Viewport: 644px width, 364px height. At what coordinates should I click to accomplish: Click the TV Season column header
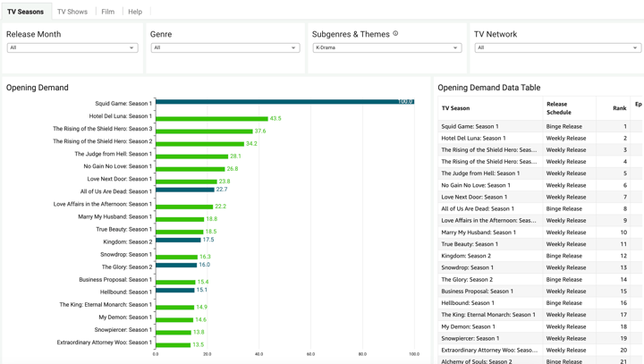(455, 108)
